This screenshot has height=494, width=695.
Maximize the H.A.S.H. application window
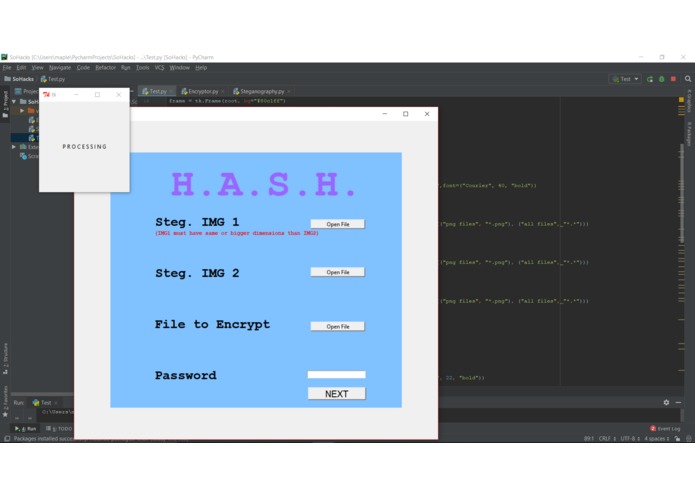406,114
